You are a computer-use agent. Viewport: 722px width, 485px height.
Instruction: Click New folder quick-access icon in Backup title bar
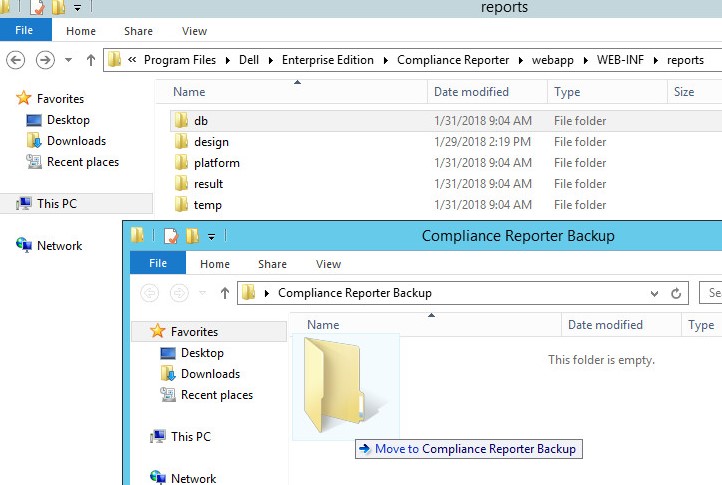tap(192, 236)
